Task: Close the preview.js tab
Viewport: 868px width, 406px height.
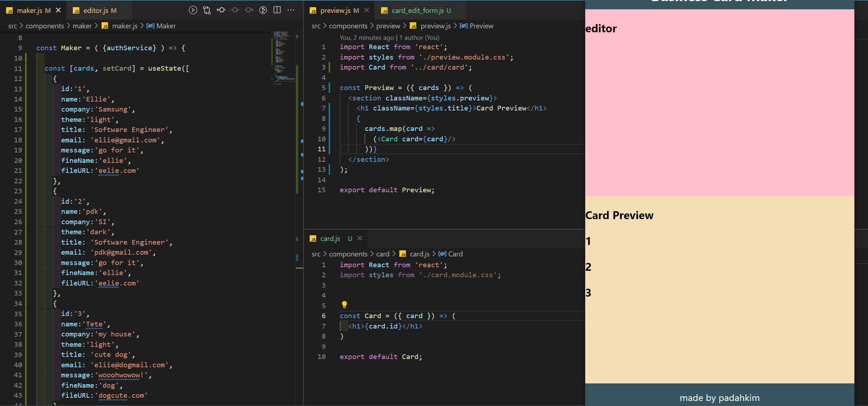Action: [x=366, y=10]
